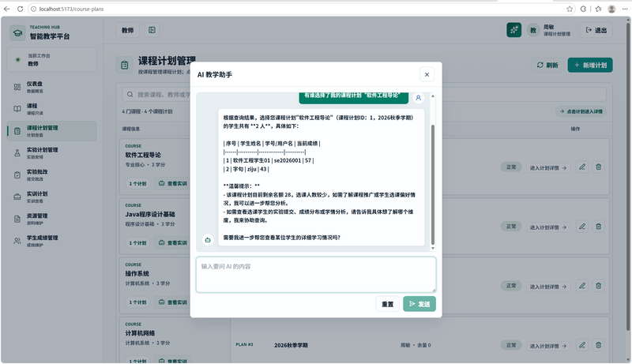Image resolution: width=632 pixels, height=364 pixels.
Task: Edit the Java程序设计基础 plan pencil icon
Action: pyautogui.click(x=582, y=227)
